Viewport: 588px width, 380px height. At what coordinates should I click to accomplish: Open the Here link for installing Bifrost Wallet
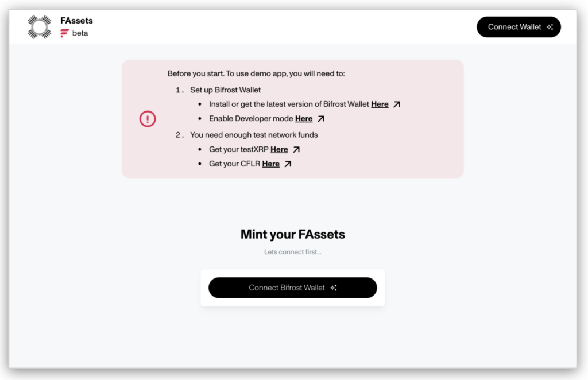click(x=380, y=104)
